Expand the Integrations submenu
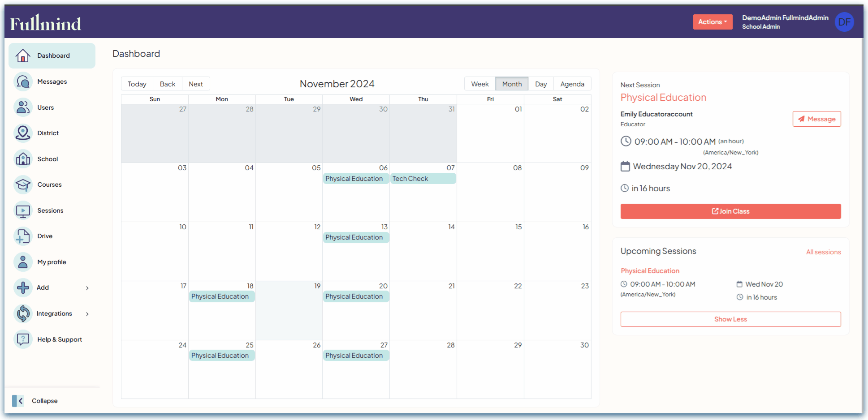The image size is (868, 420). tap(87, 314)
